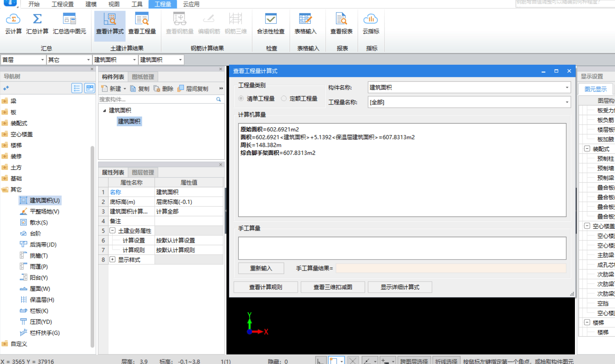Expand 显示样式 property row

coord(112,260)
